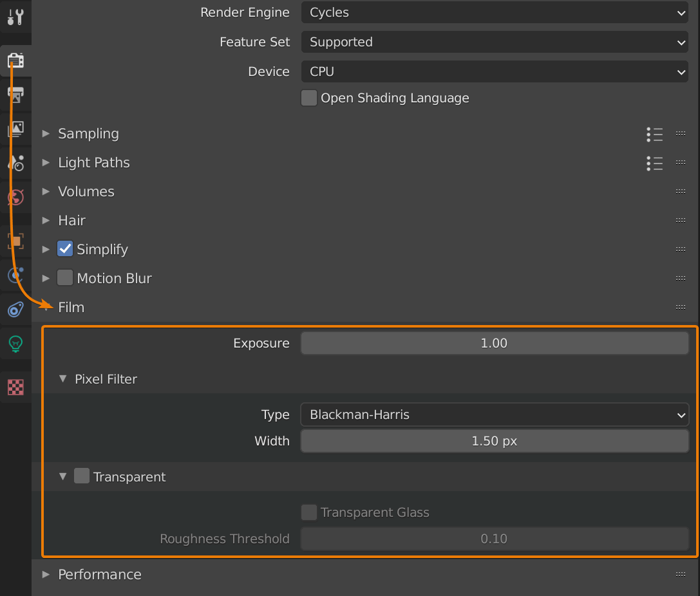Switch to View Layer properties icon
Screen dimensions: 700x596
coord(15,129)
